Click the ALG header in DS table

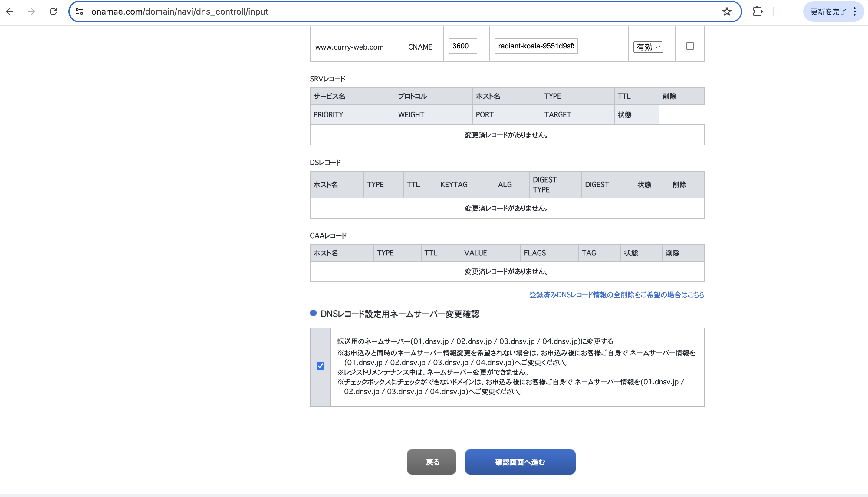pyautogui.click(x=512, y=185)
